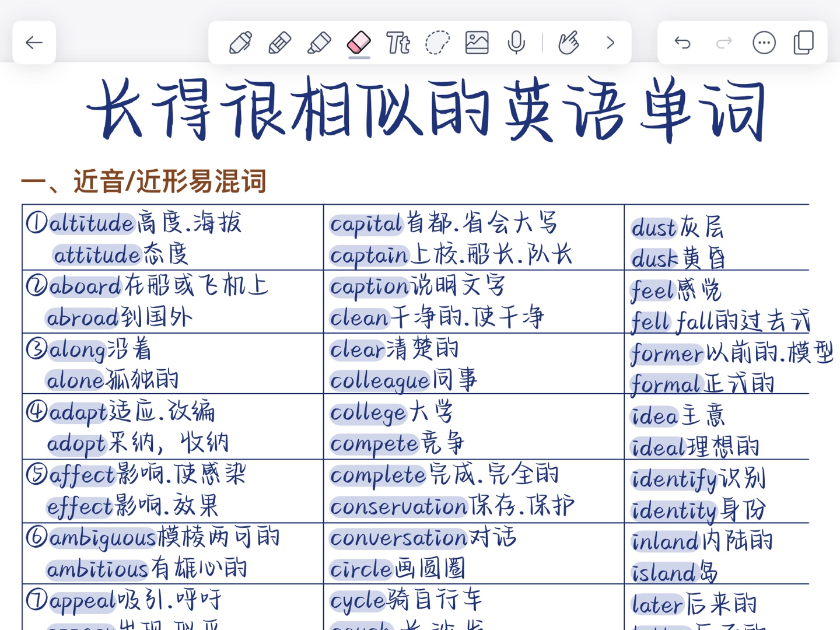Click the word idea in the table
Viewport: 840px width, 630px height.
click(x=655, y=417)
